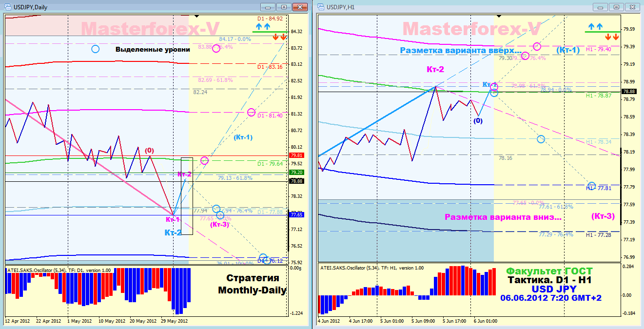Click the blue 77.65 price tag
Screen dimensions: 644x329
(x=296, y=214)
